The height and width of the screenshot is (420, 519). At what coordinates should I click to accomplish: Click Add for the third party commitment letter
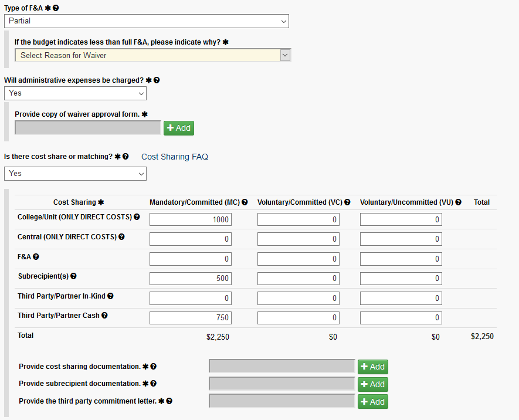tap(372, 402)
